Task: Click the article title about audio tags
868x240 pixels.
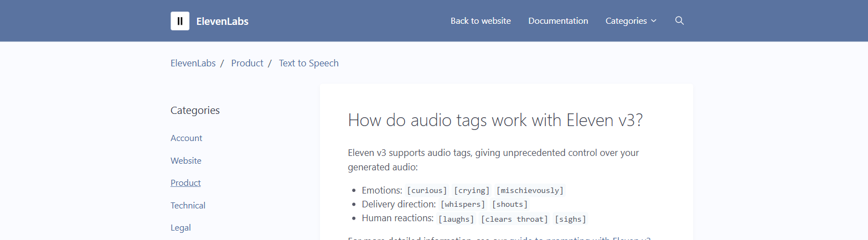Action: coord(495,120)
